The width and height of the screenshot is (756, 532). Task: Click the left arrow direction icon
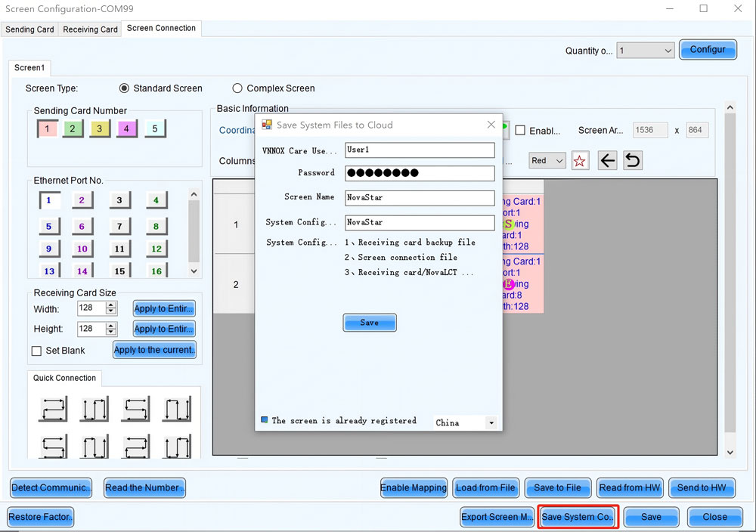pyautogui.click(x=607, y=160)
